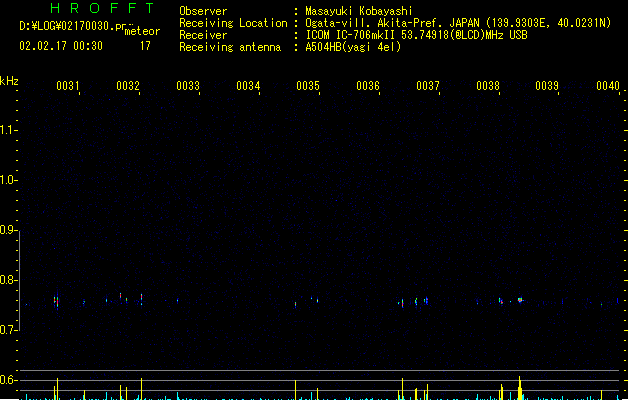Click time marker 0033

tap(188, 86)
